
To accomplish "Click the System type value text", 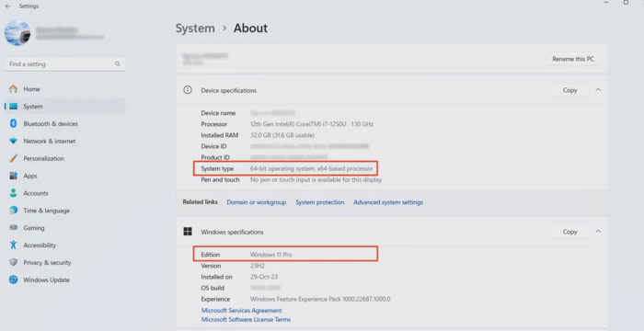I will [x=311, y=168].
